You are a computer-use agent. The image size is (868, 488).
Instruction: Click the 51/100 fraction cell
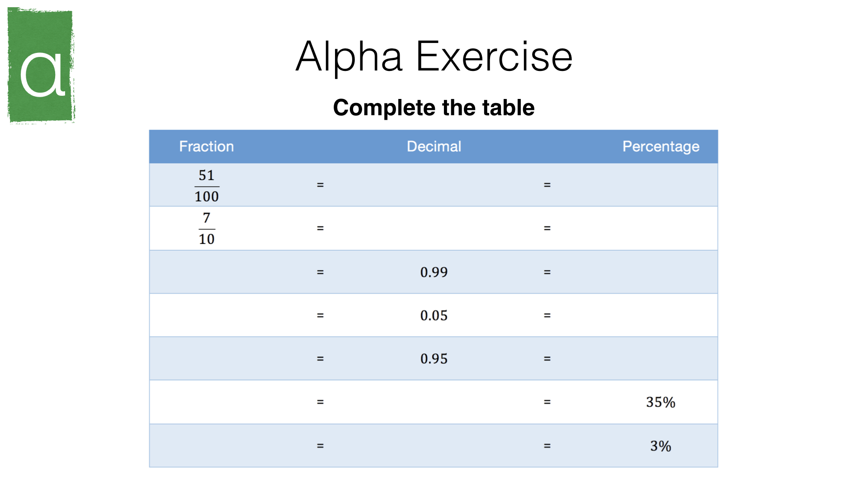click(207, 185)
